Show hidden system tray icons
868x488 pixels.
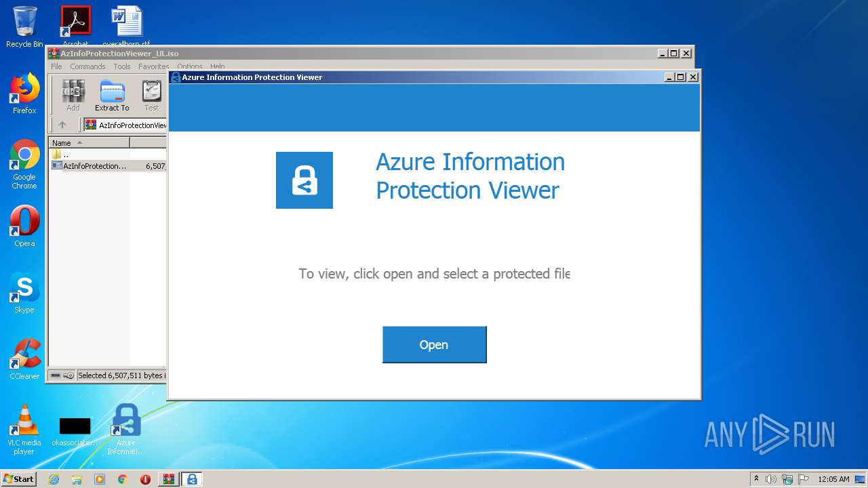coord(756,479)
